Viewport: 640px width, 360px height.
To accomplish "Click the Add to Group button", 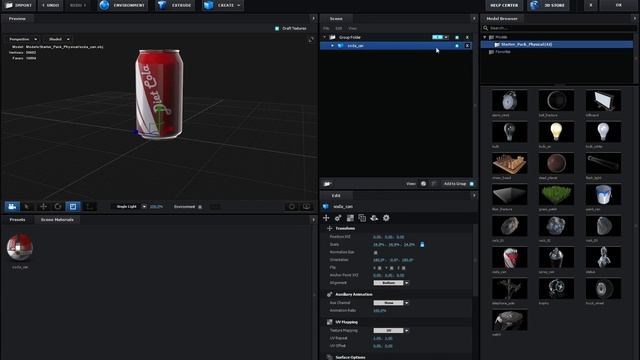I will pos(458,184).
